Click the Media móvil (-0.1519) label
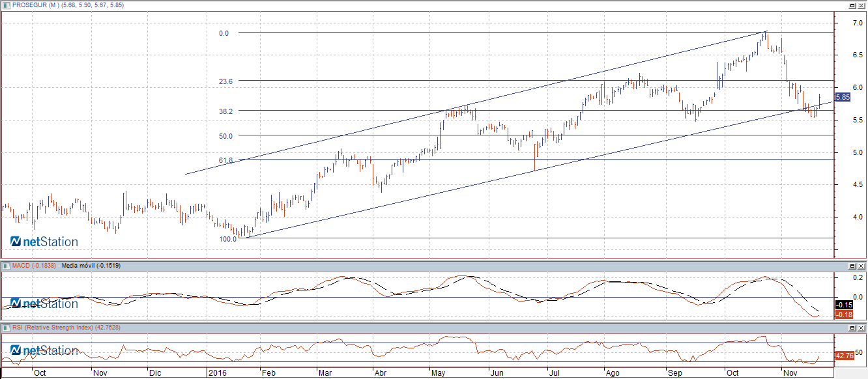Image resolution: width=868 pixels, height=379 pixels. click(x=91, y=266)
